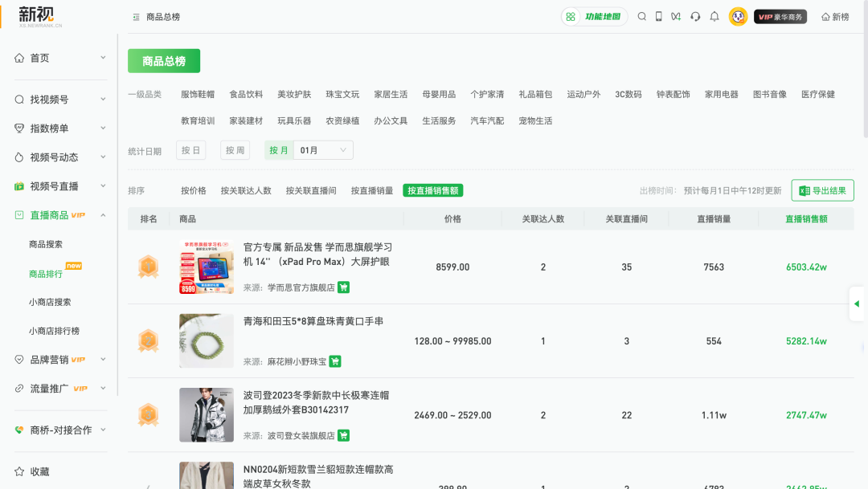Click the search magnifier icon in header

coord(641,17)
